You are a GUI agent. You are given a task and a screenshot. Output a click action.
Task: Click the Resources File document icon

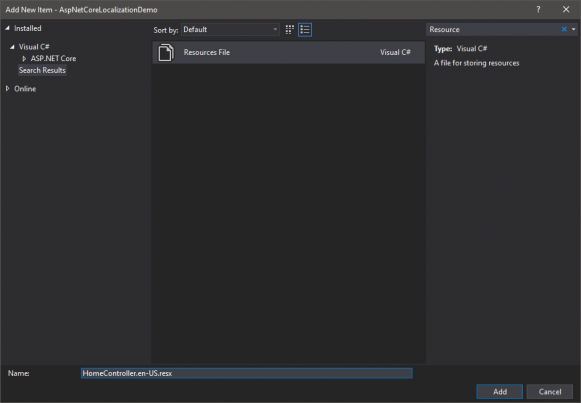(x=166, y=52)
